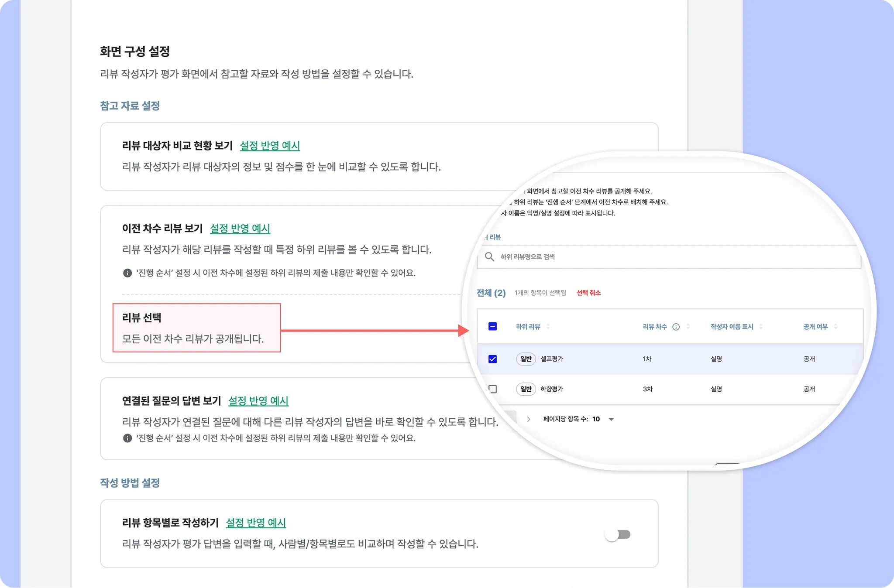Go to next page with chevron
This screenshot has height=588, width=894.
point(529,419)
